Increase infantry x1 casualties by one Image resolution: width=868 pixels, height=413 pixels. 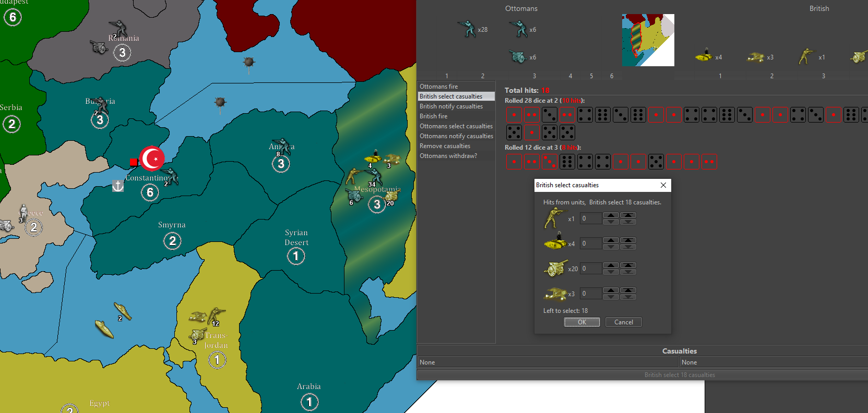pos(611,215)
